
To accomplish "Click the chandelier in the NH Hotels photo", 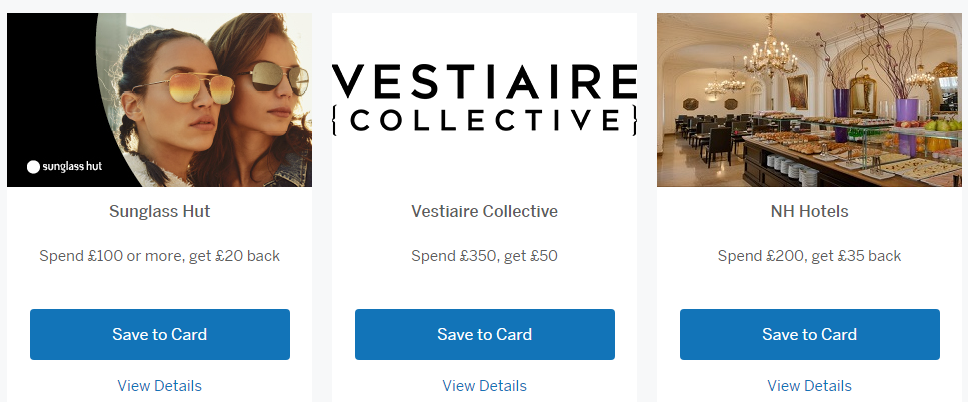I will click(770, 48).
